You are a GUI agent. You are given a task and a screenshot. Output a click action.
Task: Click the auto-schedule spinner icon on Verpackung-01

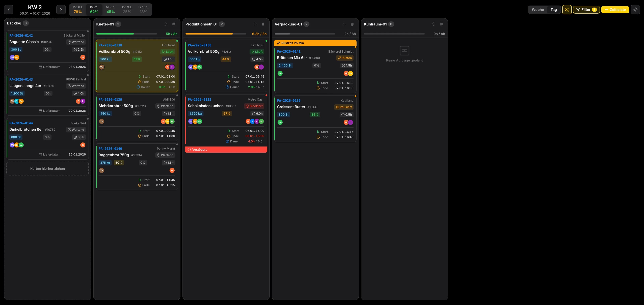[344, 24]
